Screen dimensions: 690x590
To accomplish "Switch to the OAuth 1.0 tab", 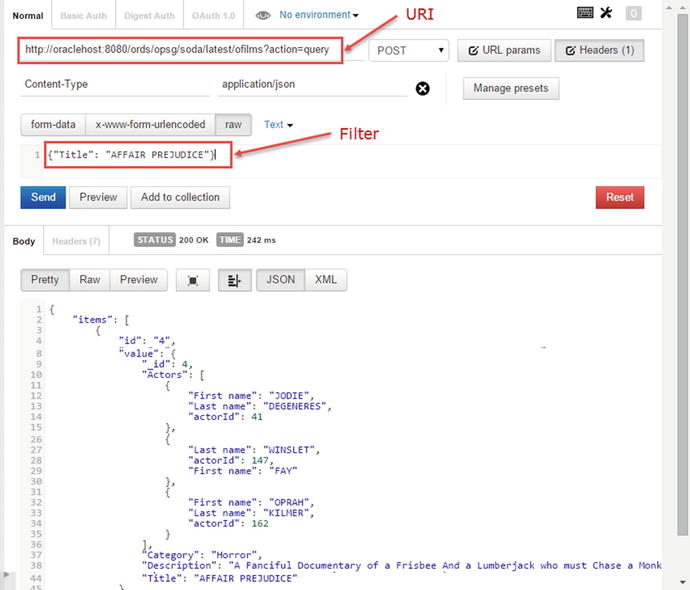I will [213, 16].
